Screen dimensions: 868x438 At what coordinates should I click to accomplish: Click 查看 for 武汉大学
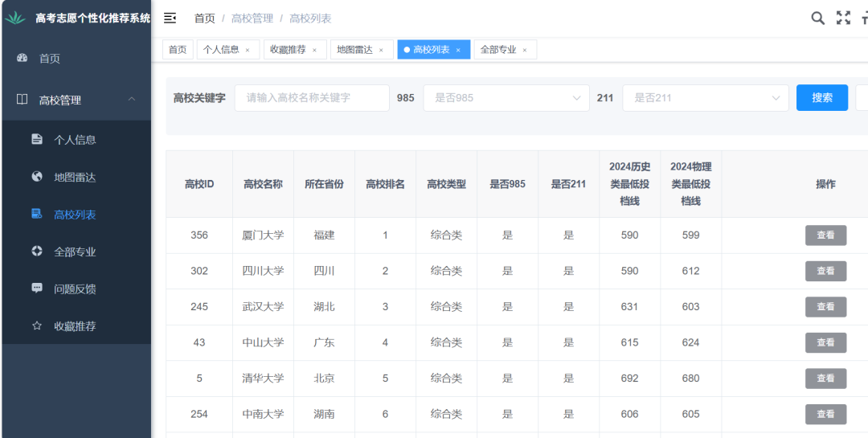click(825, 307)
